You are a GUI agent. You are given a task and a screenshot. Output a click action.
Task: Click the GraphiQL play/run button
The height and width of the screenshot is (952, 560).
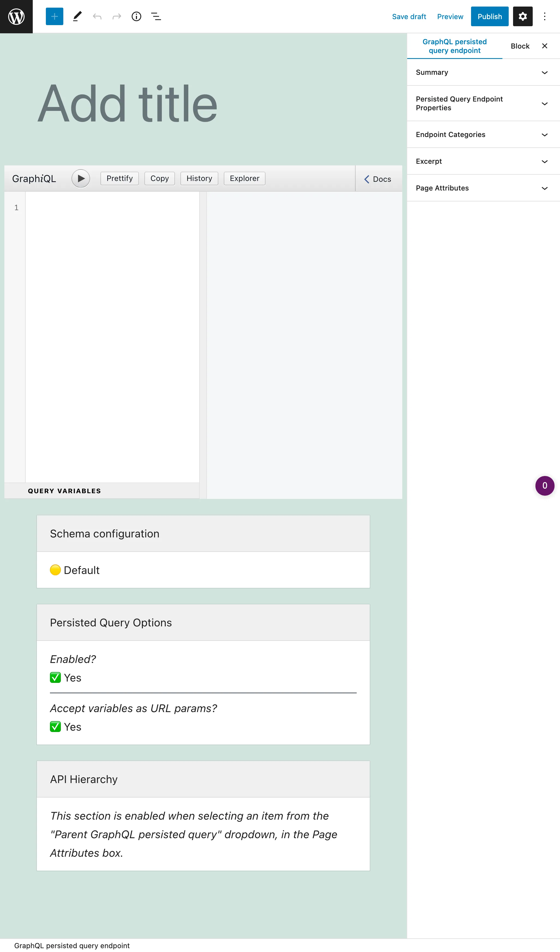pos(80,178)
